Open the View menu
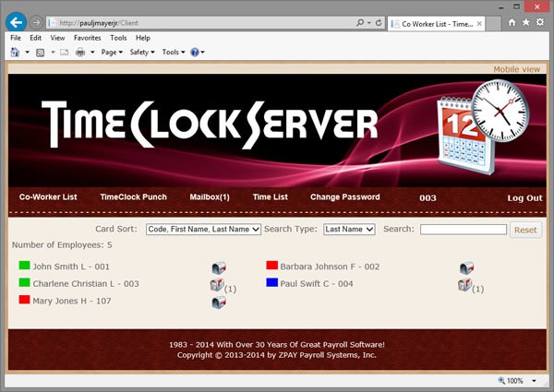This screenshot has height=392, width=554. (57, 38)
